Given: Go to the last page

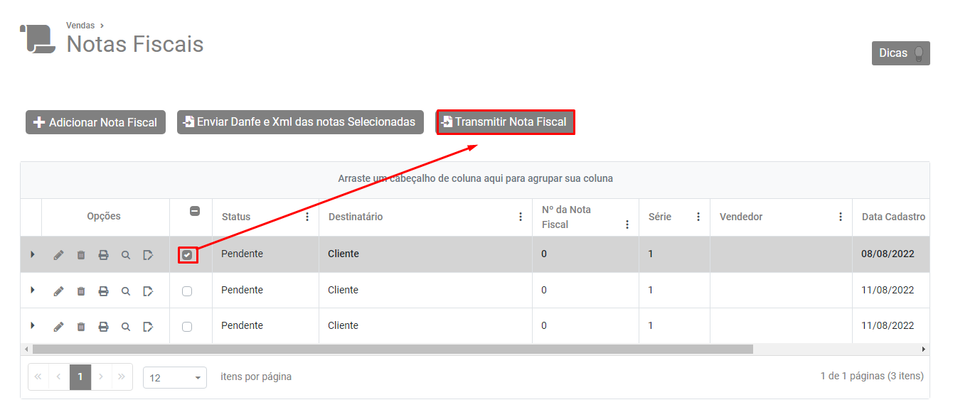Looking at the screenshot, I should point(122,377).
